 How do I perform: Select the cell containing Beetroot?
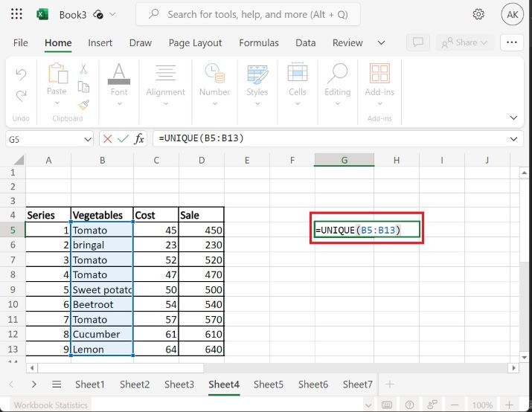[x=102, y=304]
